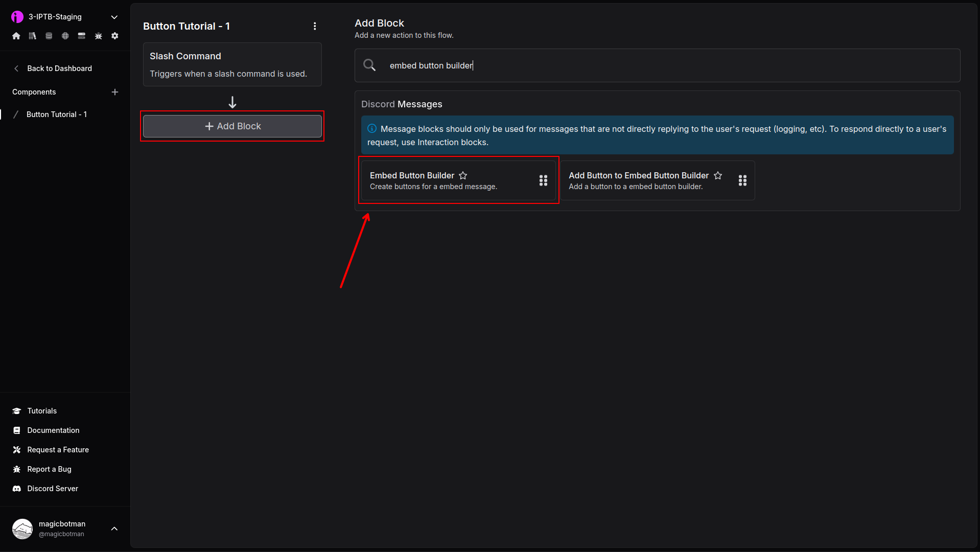Screen dimensions: 980x552
Task: Click the Components section label
Action: (x=34, y=92)
